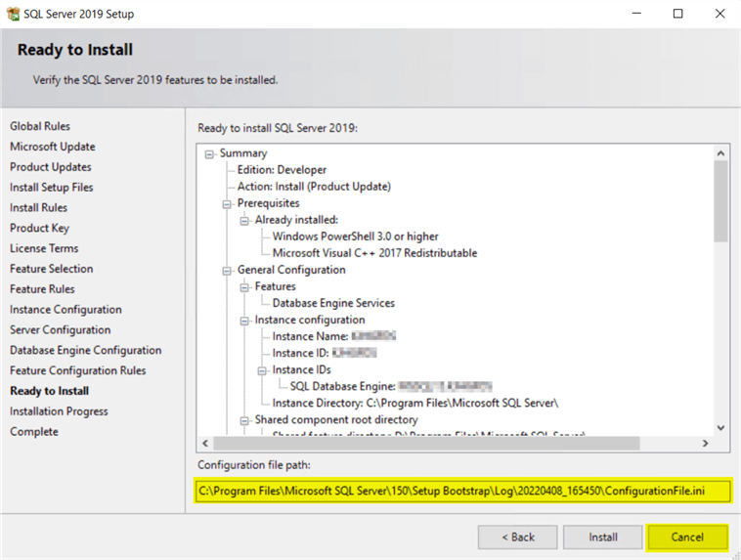Click the Configuration file path field

463,491
